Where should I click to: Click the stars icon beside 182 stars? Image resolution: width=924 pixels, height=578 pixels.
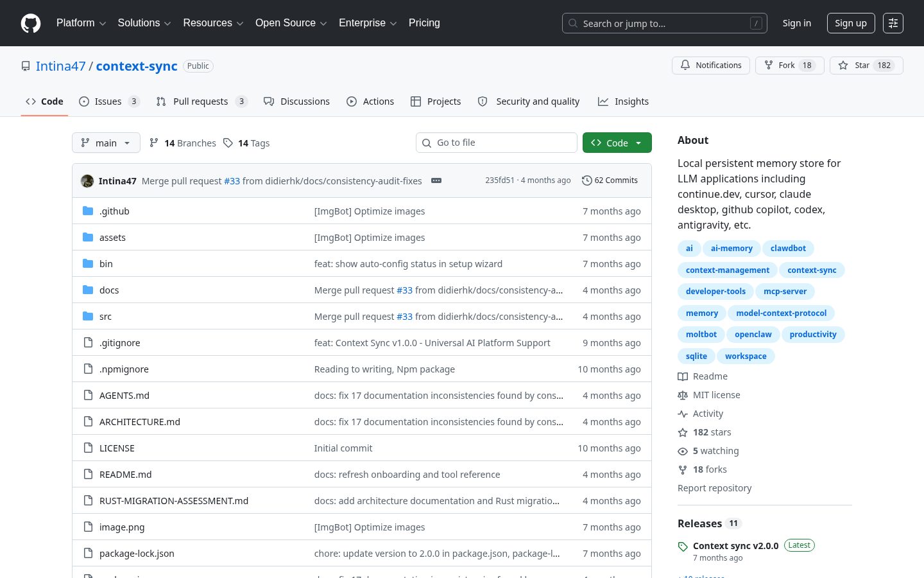tap(683, 432)
